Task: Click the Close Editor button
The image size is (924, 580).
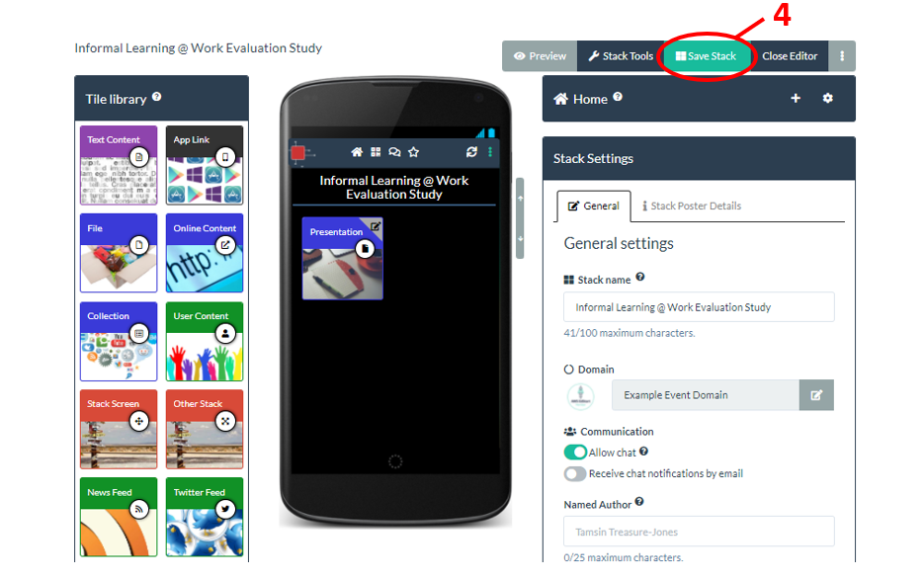Action: click(790, 56)
